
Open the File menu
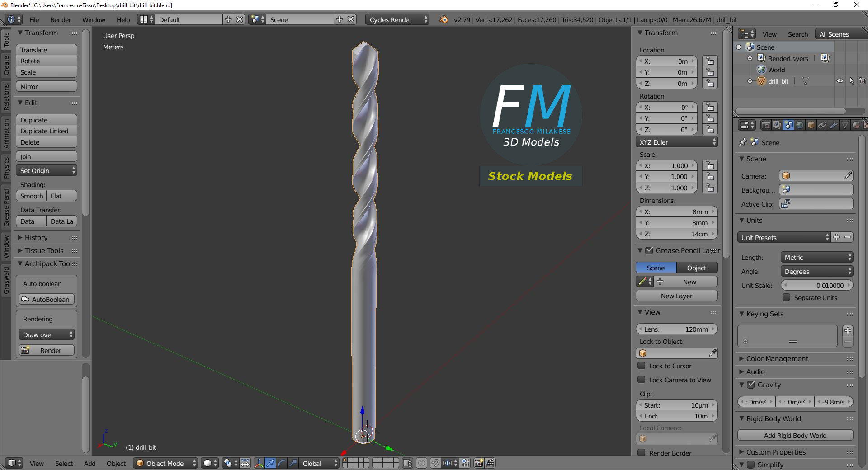coord(34,19)
